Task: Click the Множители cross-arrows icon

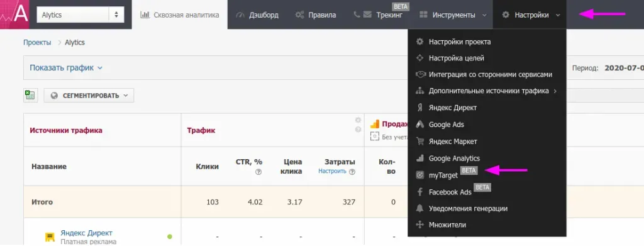Action: (419, 225)
